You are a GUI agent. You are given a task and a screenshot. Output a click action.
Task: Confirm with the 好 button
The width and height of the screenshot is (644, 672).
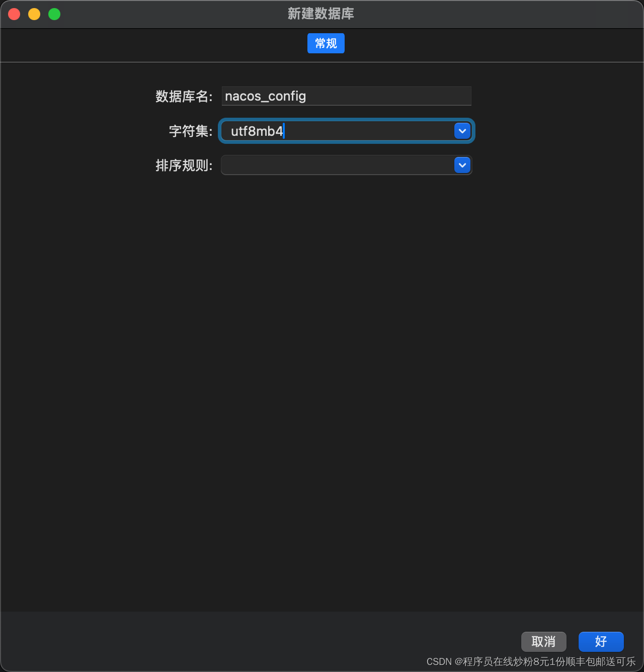(x=601, y=642)
